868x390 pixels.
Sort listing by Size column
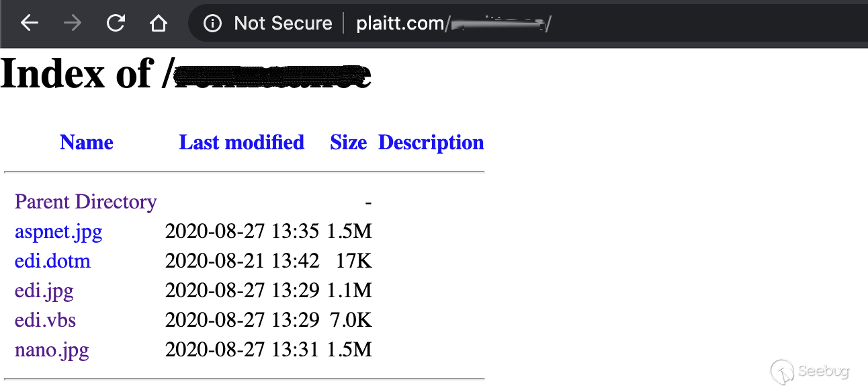point(348,143)
